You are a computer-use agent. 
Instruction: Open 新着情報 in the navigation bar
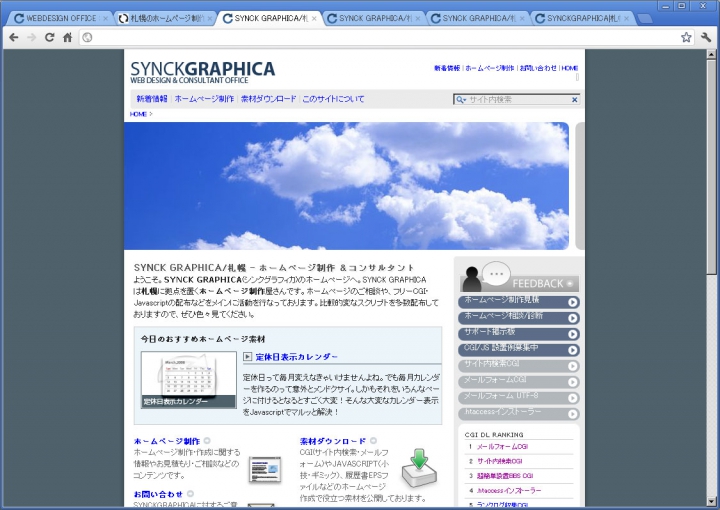click(x=152, y=99)
